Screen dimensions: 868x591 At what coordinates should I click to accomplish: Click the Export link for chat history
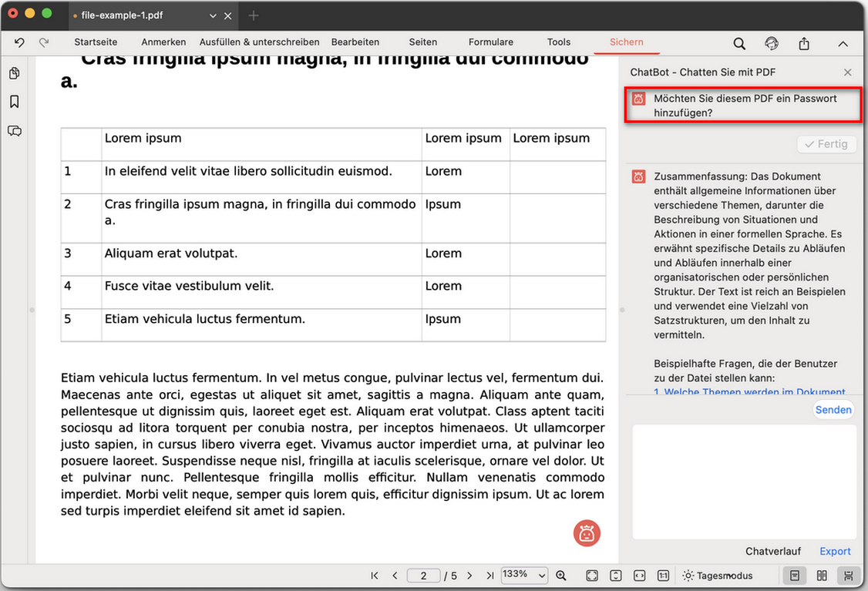(x=835, y=551)
